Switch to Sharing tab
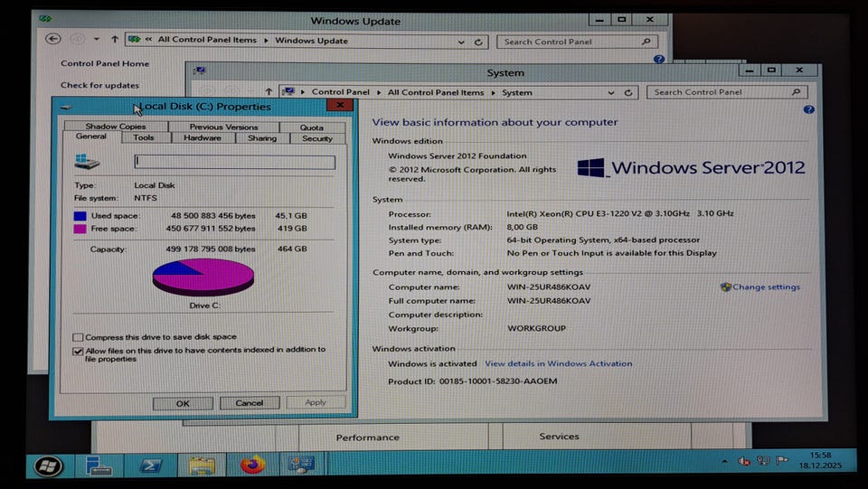Screen dimensions: 868x489 (x=262, y=138)
